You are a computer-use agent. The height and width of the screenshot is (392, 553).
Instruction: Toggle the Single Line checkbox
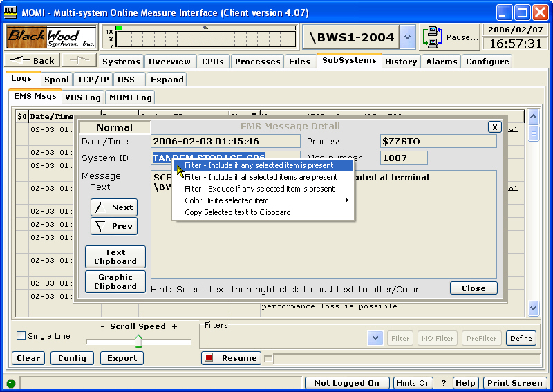21,336
